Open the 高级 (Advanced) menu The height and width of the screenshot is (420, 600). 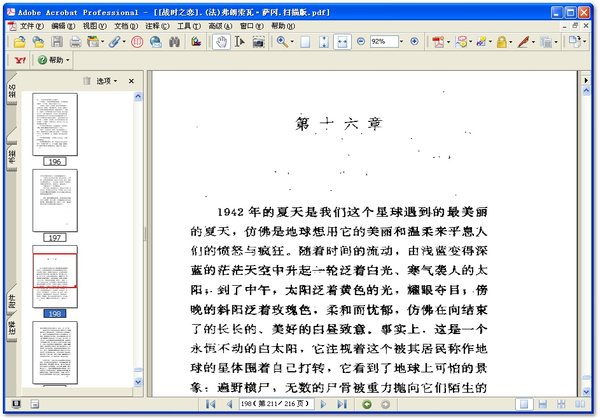pyautogui.click(x=220, y=26)
